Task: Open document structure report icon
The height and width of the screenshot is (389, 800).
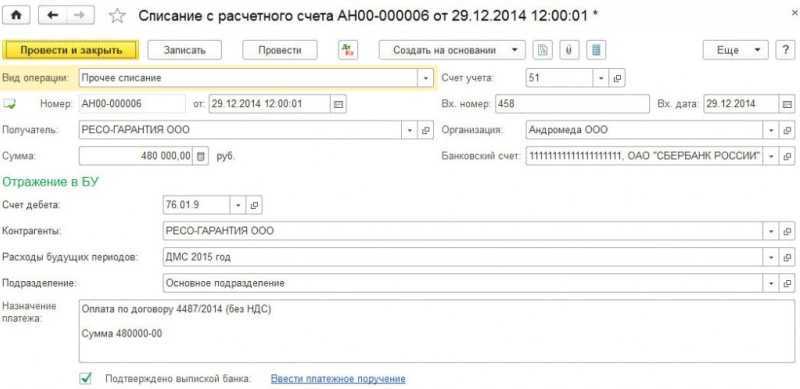Action: [543, 50]
